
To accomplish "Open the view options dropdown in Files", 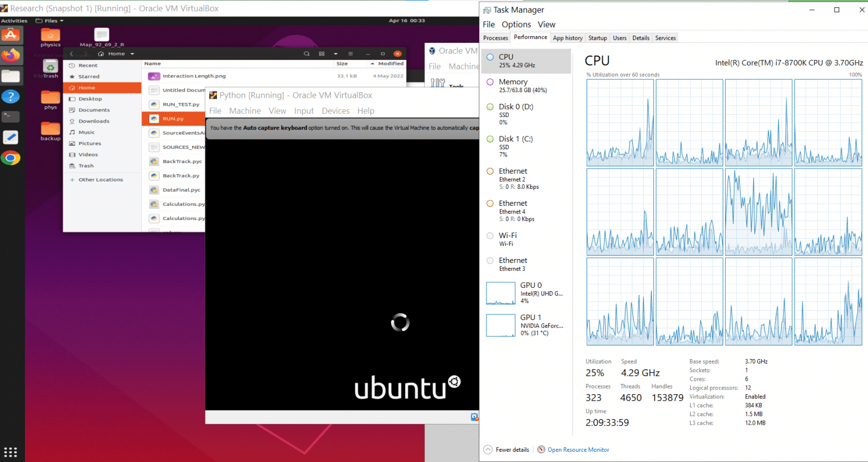I will [x=336, y=53].
